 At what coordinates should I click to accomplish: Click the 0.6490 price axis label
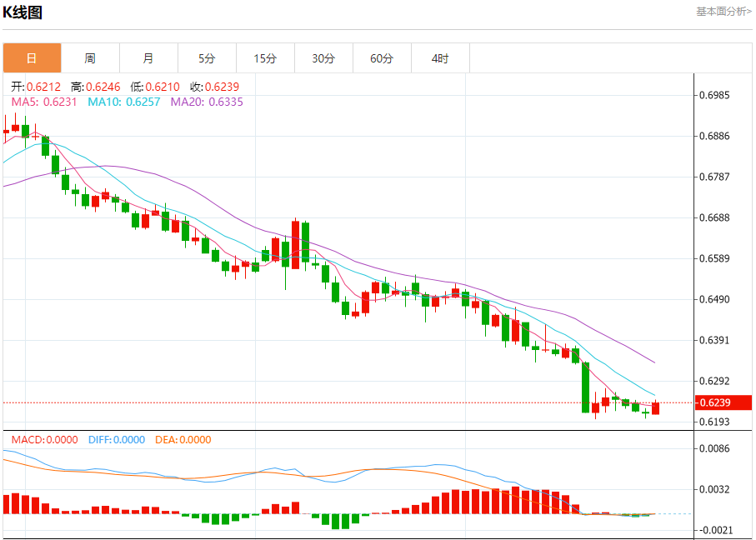click(714, 299)
